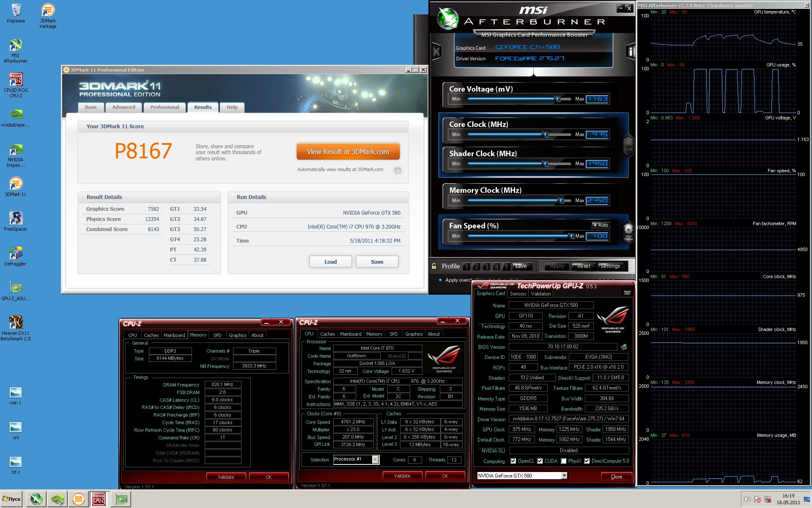Enable automatically view results at 3DMark.com
The height and width of the screenshot is (508, 812).
[x=398, y=170]
